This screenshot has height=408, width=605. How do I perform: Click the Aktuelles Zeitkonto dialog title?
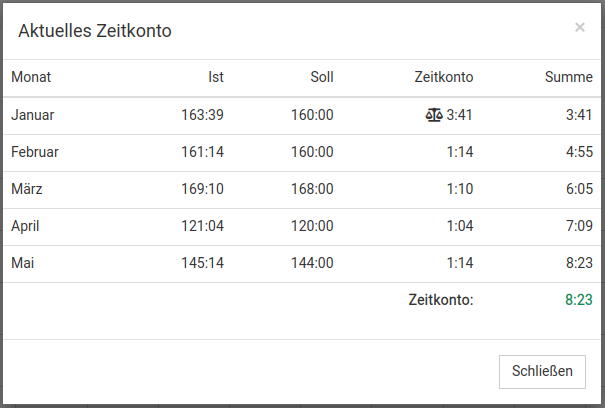(x=95, y=31)
